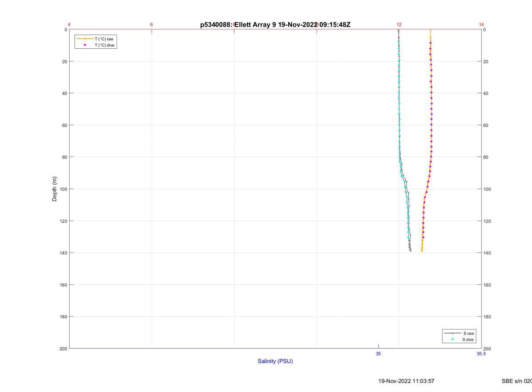Screen dimensions: 532x392
Task: Click the timestamp '19-Nov-2022 11:03:57'
Action: [x=406, y=381]
